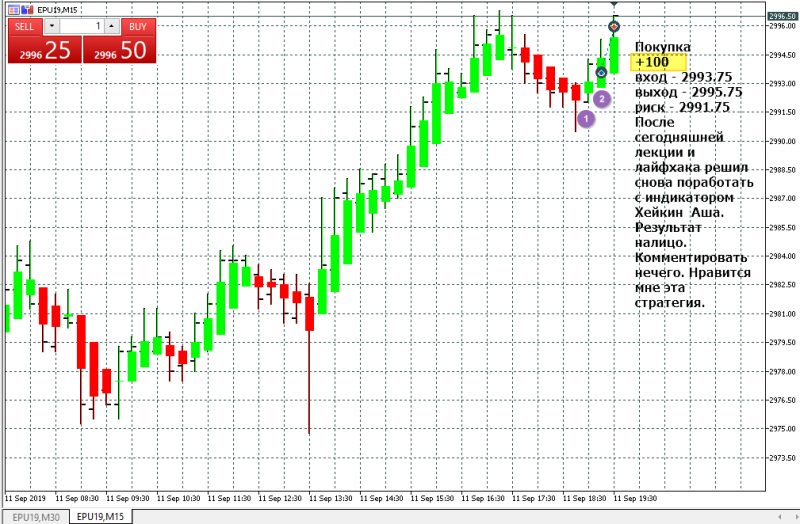Click the '11 Sep 19:30' time label
Screen dimensions: 800x524
(635, 498)
